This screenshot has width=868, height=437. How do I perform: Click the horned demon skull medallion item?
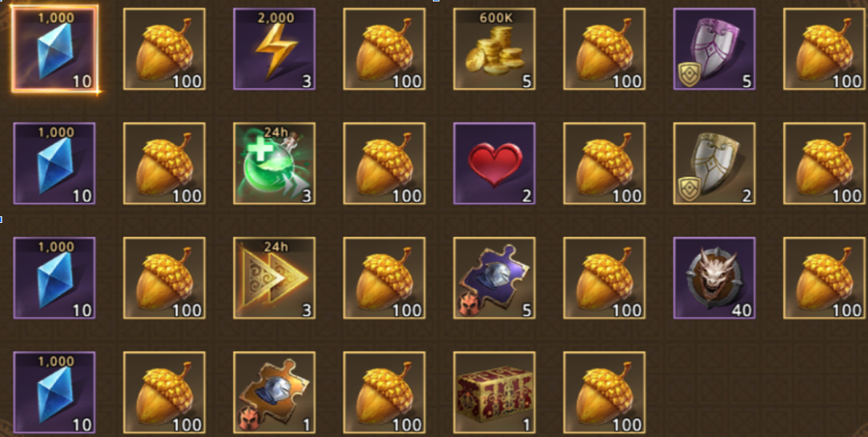point(714,278)
